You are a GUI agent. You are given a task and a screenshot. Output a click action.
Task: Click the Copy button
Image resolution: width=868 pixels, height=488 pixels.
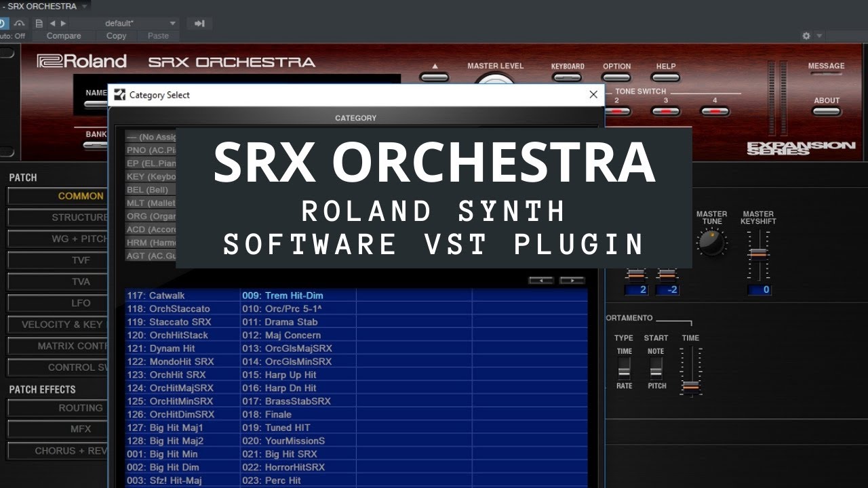[x=117, y=36]
